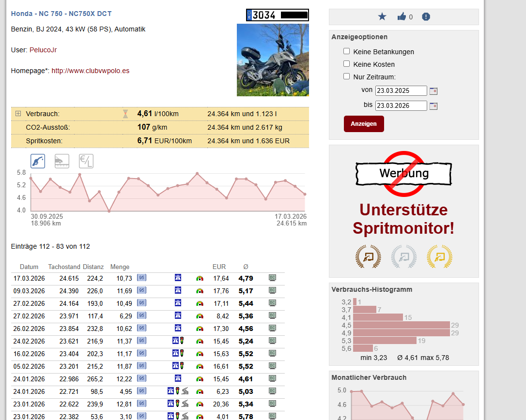Open the Honda NC750X DCT title link

(x=61, y=14)
